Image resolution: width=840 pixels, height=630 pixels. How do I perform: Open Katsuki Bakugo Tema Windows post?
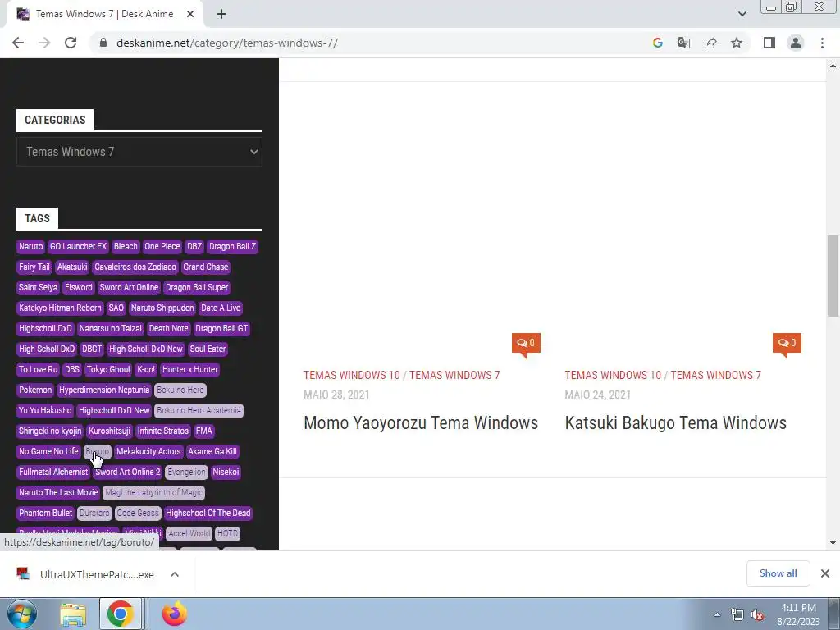click(x=676, y=422)
